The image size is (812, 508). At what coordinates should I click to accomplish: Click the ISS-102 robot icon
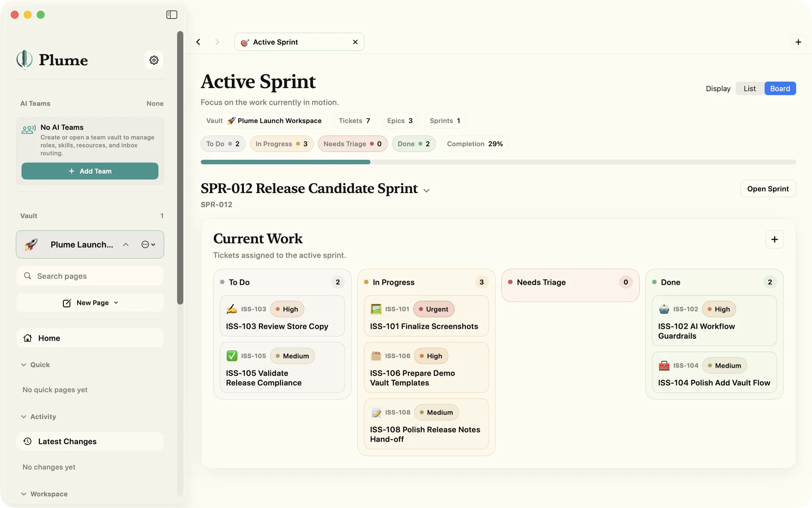click(x=664, y=309)
